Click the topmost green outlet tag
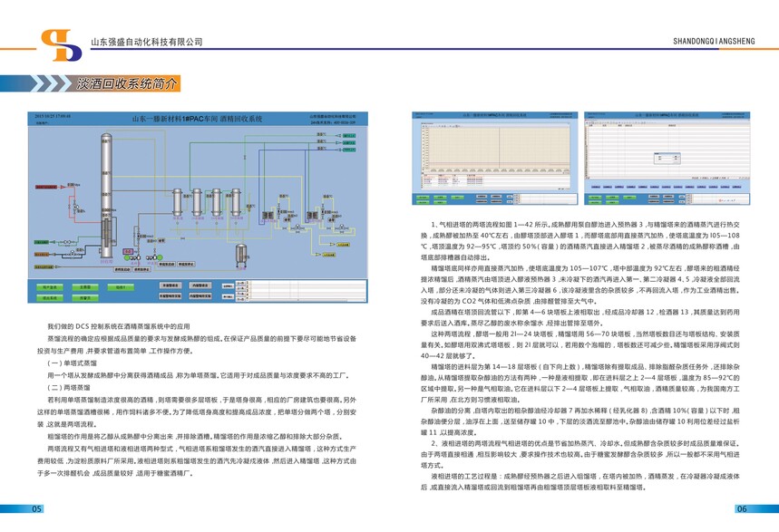The height and width of the screenshot is (532, 779). [x=349, y=136]
